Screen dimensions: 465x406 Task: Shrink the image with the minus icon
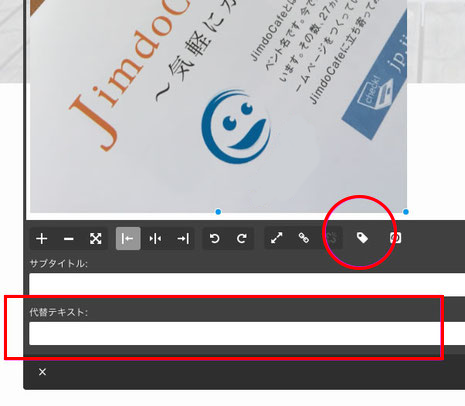pyautogui.click(x=69, y=239)
